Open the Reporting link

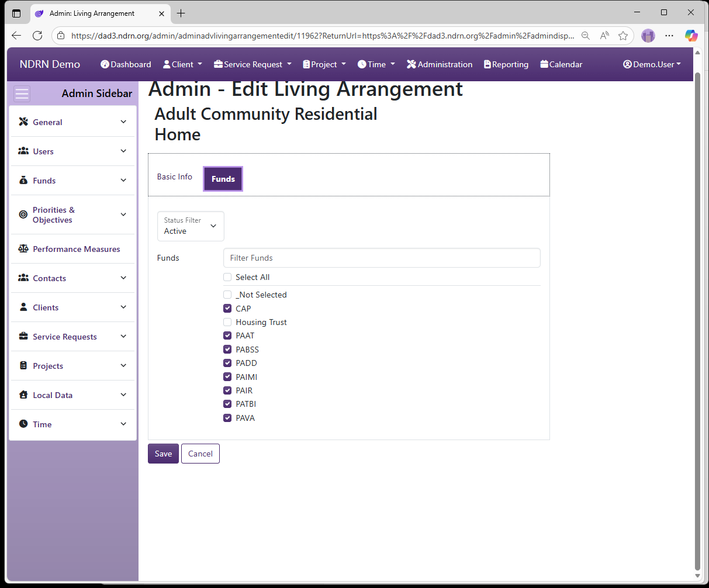(506, 64)
